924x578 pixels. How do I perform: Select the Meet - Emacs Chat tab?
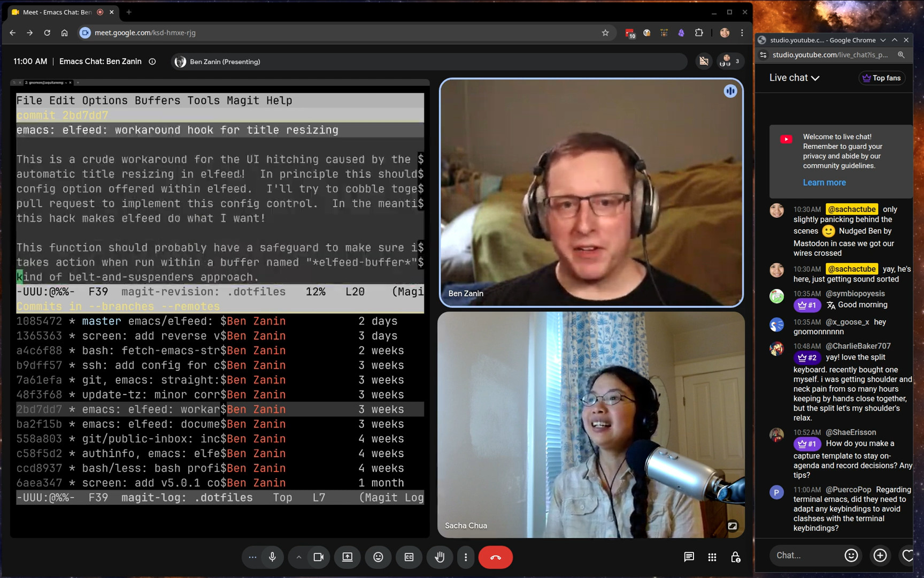coord(61,12)
